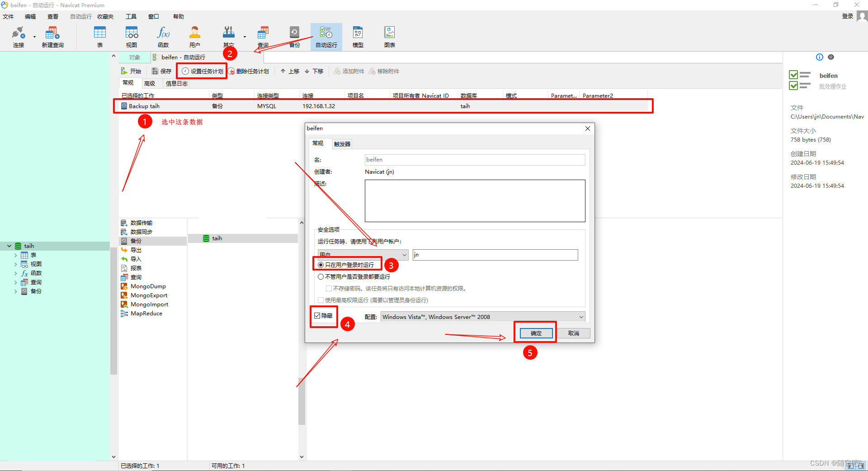Click 保存 to save the job
Viewport: 868px width, 471px height.
coord(161,71)
